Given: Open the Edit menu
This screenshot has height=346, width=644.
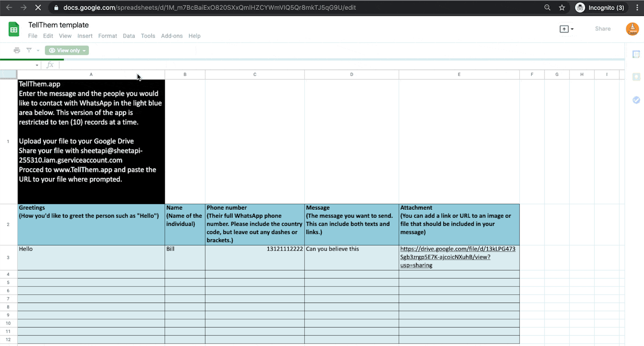Looking at the screenshot, I should pos(48,36).
